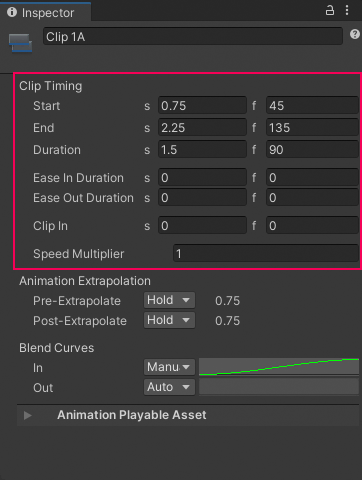The width and height of the screenshot is (362, 480).
Task: Click the Speed Multiplier field
Action: [266, 254]
